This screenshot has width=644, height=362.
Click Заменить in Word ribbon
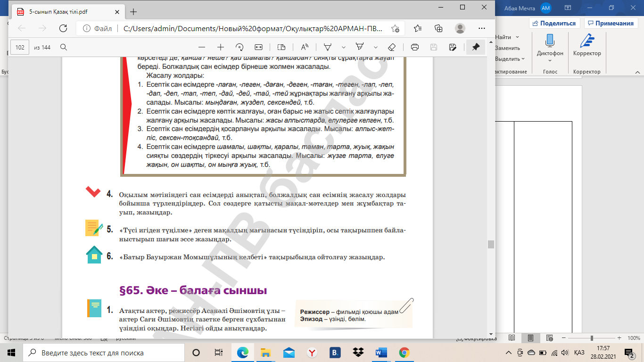(x=507, y=48)
